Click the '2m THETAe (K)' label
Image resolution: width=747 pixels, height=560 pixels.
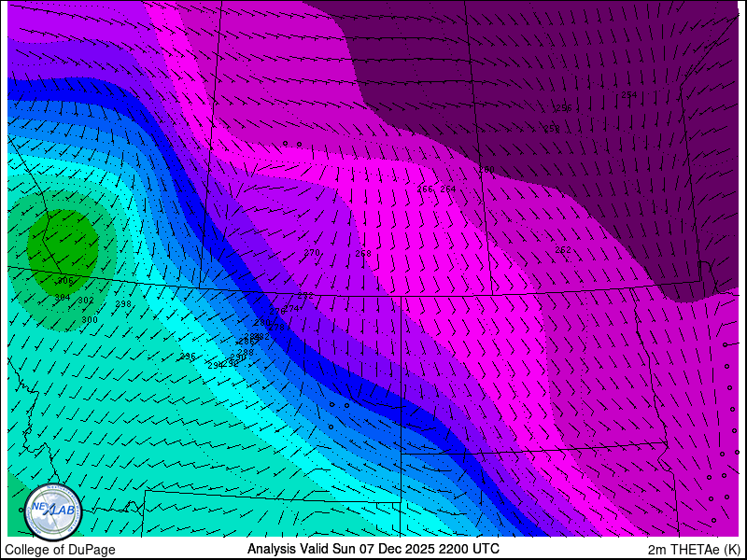pos(695,550)
